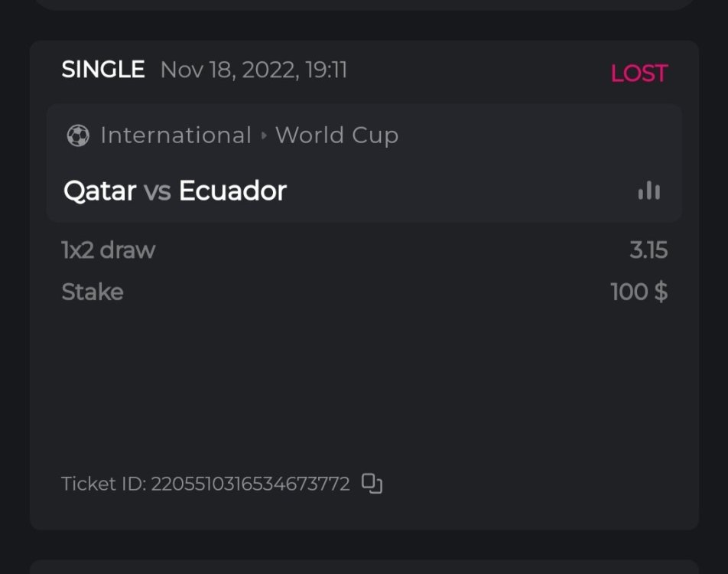This screenshot has height=574, width=728.
Task: Select the Ecuador team name
Action: click(232, 191)
